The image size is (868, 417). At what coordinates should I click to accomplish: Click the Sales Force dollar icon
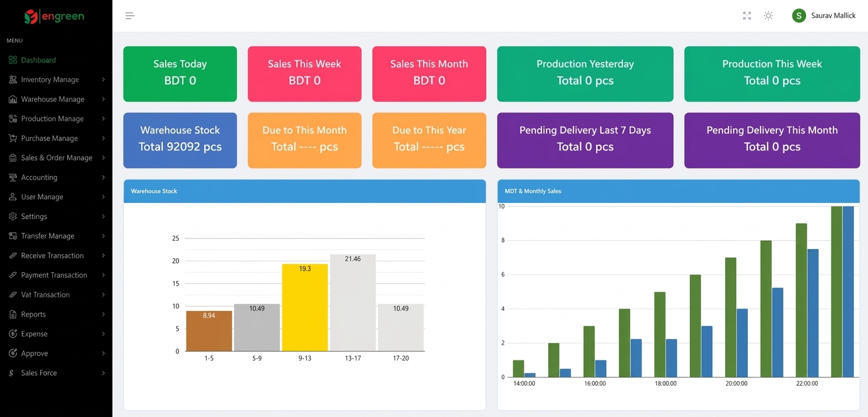tap(13, 373)
